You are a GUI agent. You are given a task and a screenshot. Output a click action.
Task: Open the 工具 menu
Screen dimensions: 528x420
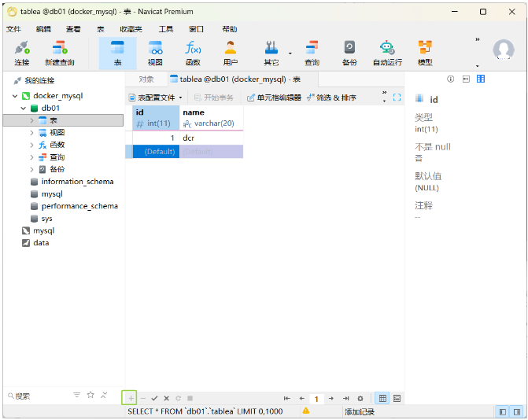(166, 29)
